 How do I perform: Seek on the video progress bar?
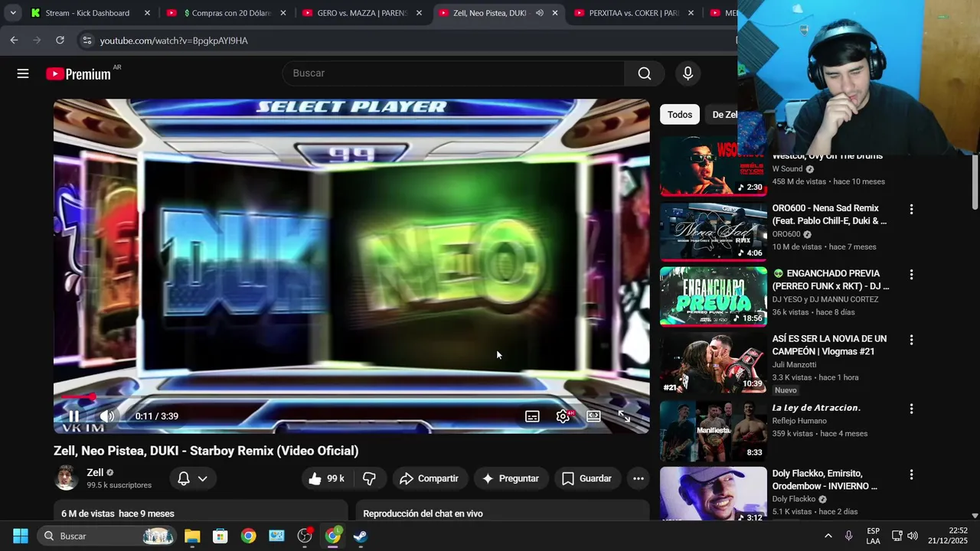click(x=351, y=397)
